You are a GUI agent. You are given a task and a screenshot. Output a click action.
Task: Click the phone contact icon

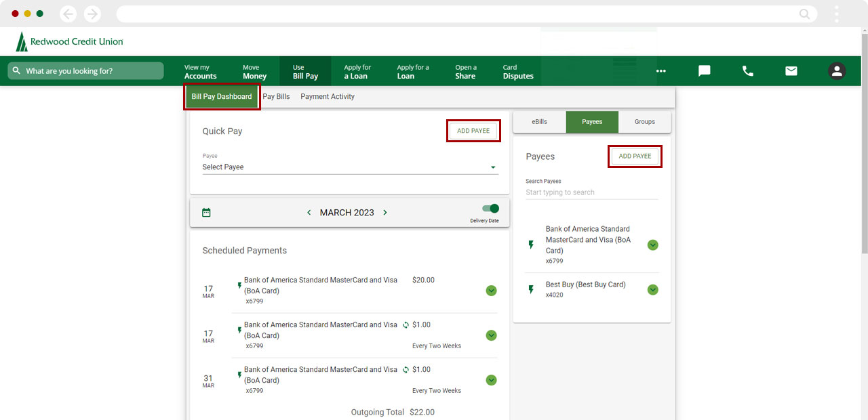click(x=748, y=71)
